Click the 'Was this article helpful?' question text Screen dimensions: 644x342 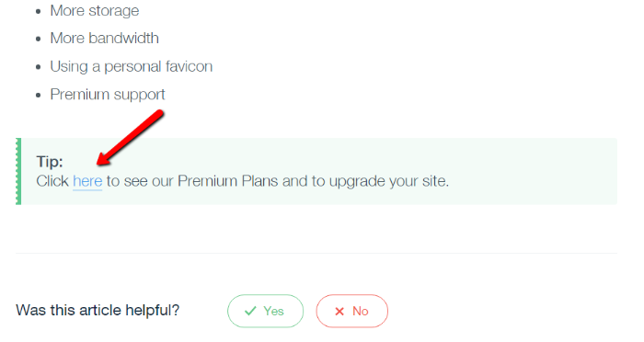[98, 310]
